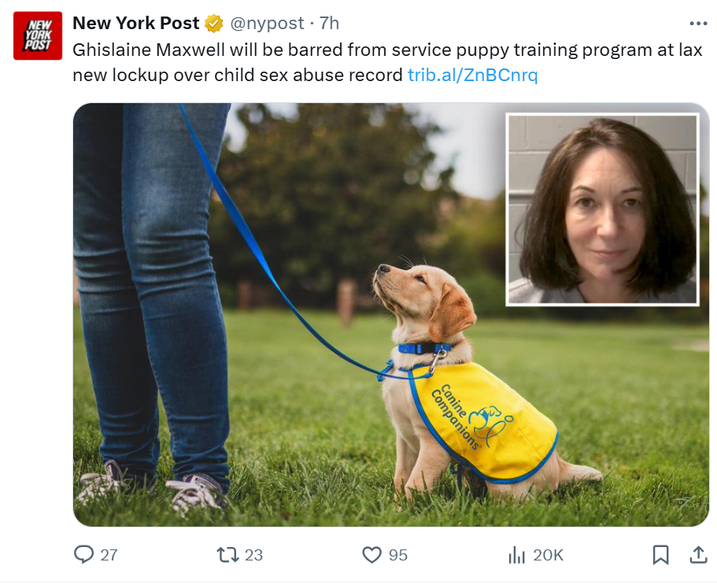Open the three-dot more options menu

tap(698, 24)
